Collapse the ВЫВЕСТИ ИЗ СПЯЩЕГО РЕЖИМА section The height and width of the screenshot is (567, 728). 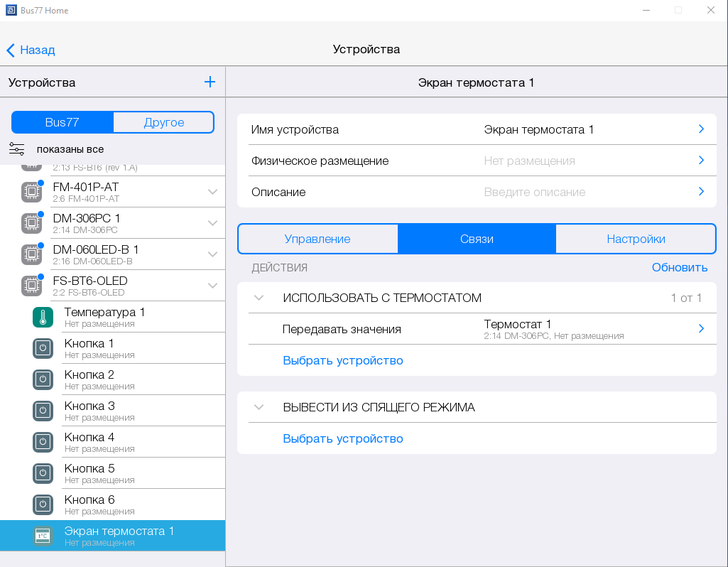click(259, 407)
